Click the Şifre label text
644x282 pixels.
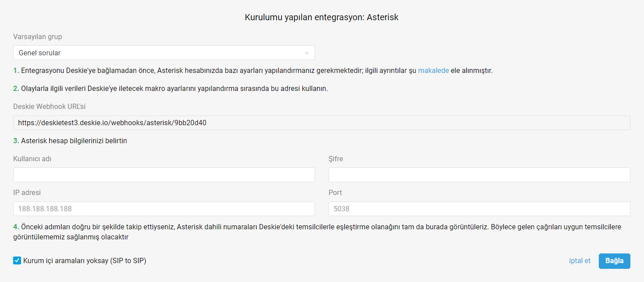click(x=336, y=159)
